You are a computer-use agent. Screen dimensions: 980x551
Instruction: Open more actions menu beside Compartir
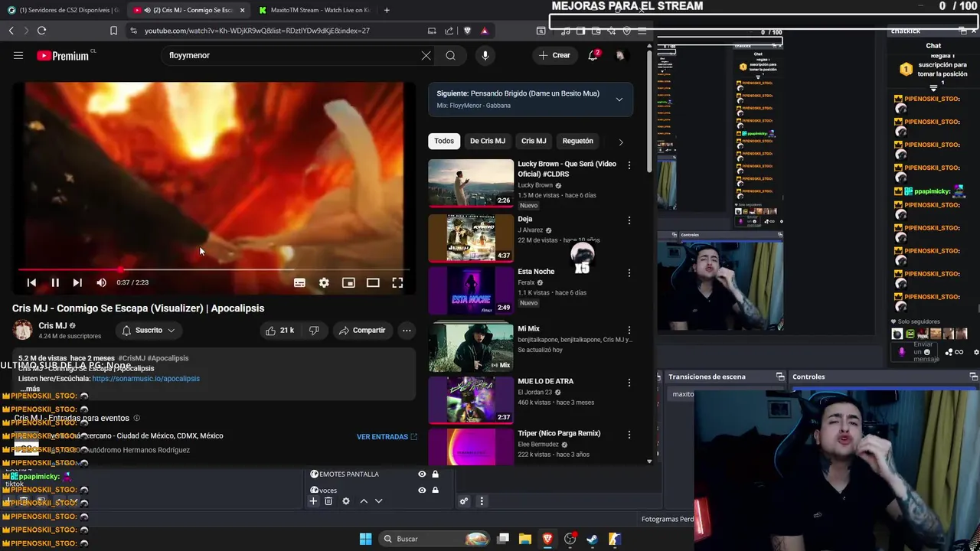click(x=407, y=330)
